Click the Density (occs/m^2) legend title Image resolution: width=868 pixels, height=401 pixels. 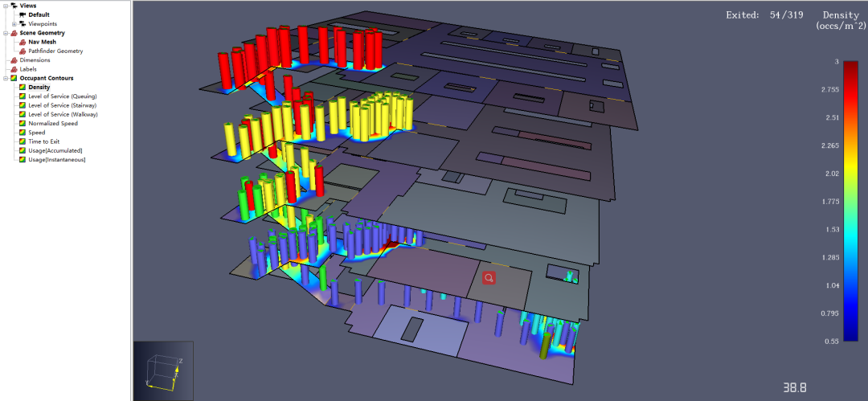click(840, 21)
